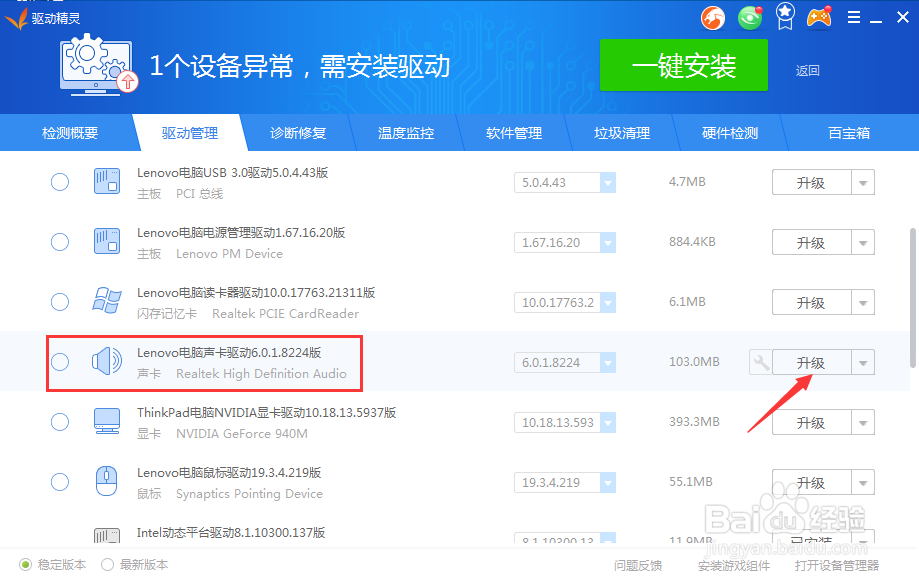Click the Realtek sound card speaker icon
This screenshot has width=919, height=580.
[x=107, y=362]
